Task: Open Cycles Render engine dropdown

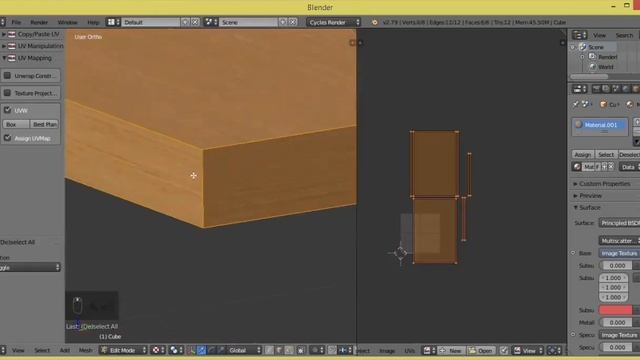Action: [334, 22]
